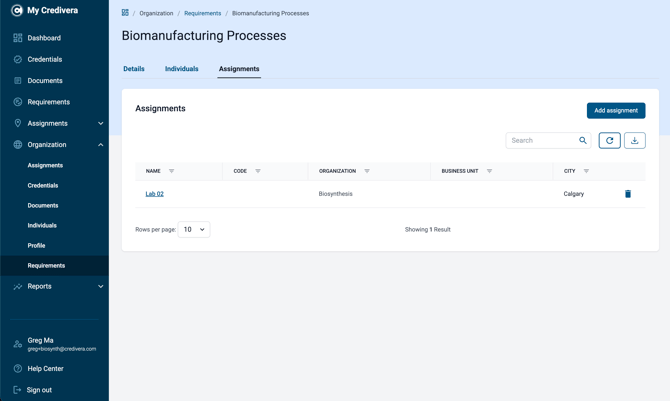Open the NAME column filter
670x401 pixels.
171,171
